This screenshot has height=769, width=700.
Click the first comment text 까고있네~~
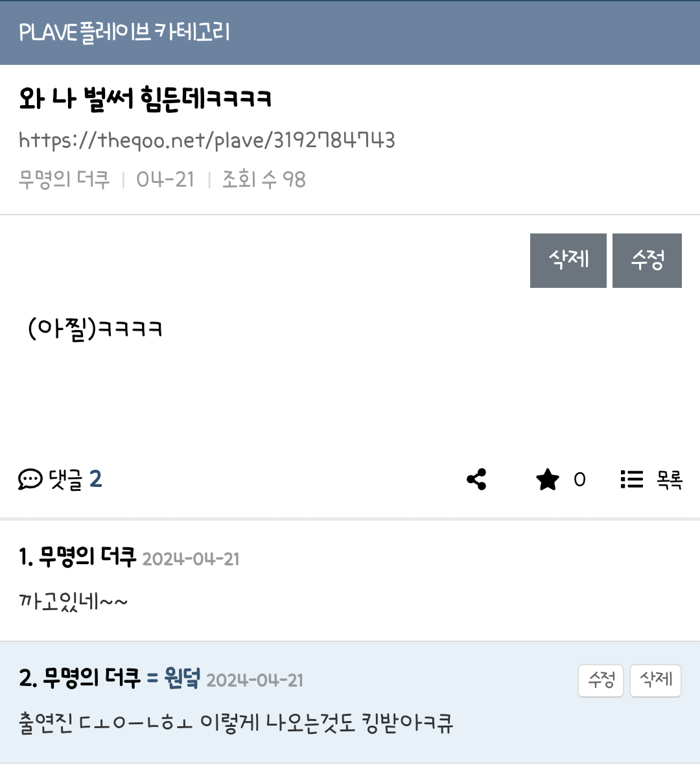73,601
